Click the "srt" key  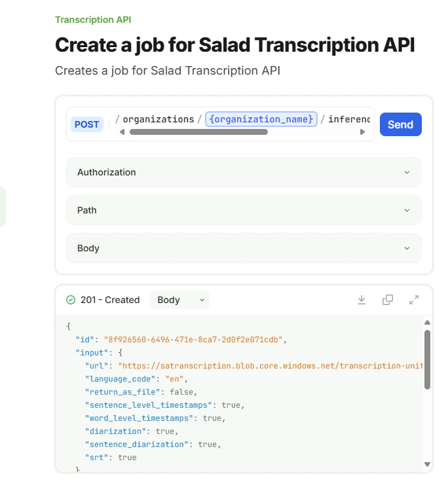tap(97, 458)
